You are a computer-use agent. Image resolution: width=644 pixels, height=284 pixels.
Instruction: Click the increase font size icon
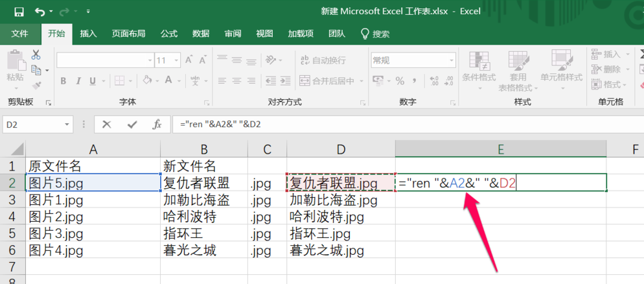coord(190,60)
